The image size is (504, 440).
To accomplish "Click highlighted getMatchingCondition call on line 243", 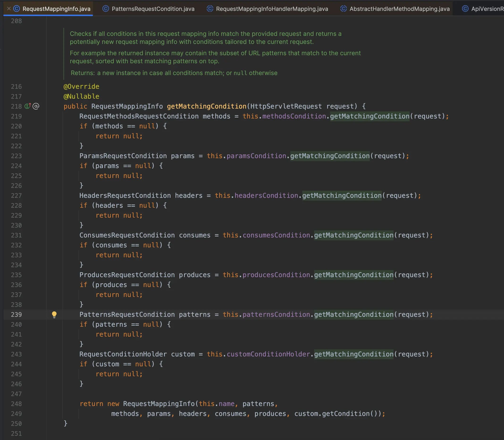I will 354,354.
